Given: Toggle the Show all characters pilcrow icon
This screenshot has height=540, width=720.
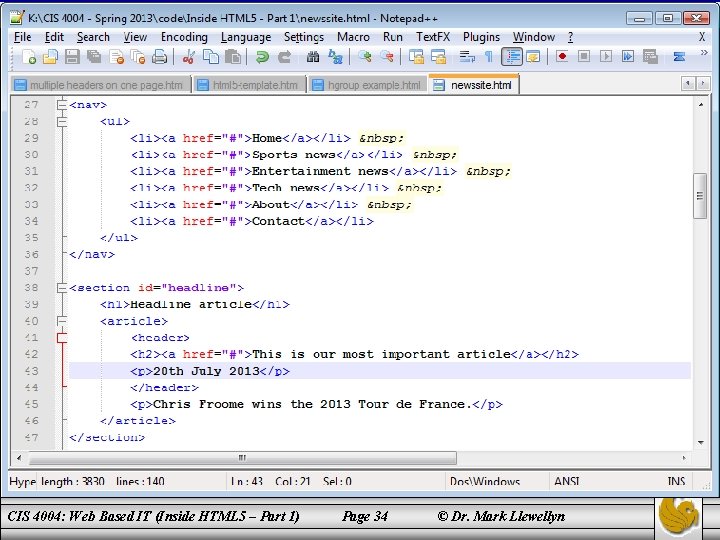Looking at the screenshot, I should tap(489, 57).
